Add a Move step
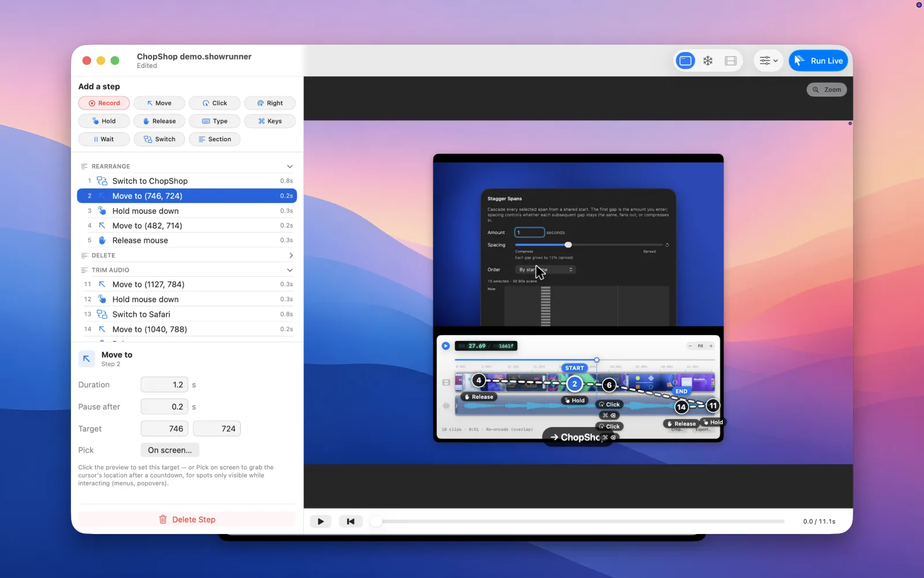This screenshot has width=924, height=578. click(x=159, y=103)
